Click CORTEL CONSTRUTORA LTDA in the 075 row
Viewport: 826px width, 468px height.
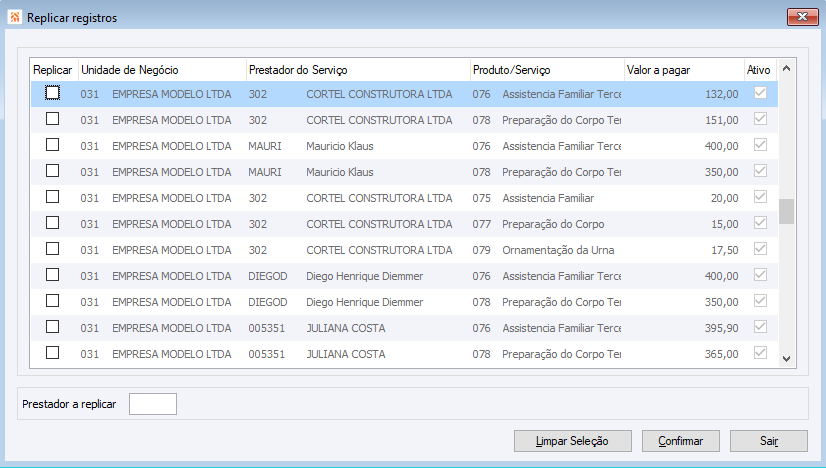point(379,198)
